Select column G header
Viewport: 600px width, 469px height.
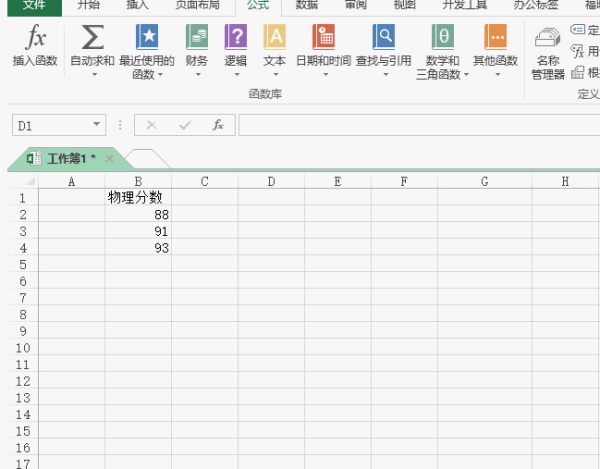click(x=484, y=181)
